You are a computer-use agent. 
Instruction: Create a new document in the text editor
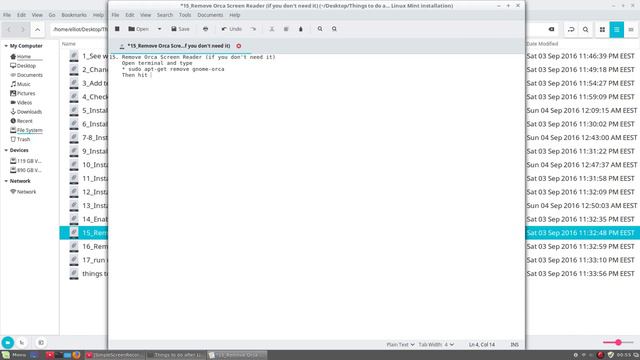[x=117, y=29]
